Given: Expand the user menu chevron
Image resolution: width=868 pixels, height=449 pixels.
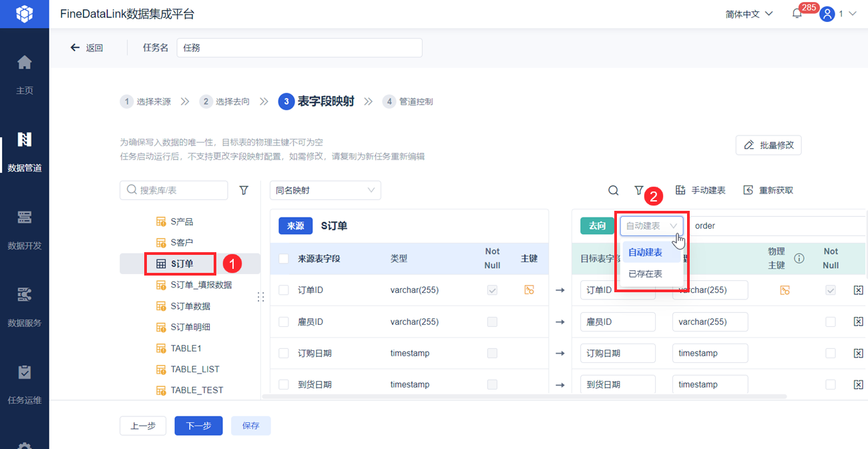Looking at the screenshot, I should click(852, 13).
